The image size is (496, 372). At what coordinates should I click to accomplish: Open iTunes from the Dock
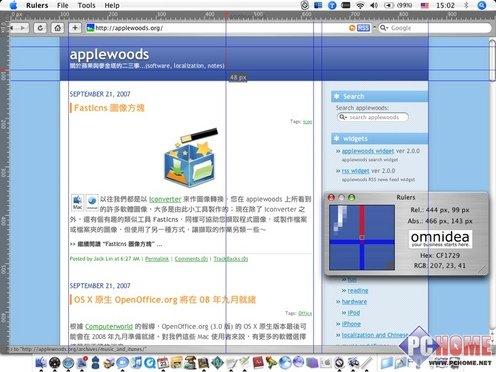coord(136,363)
